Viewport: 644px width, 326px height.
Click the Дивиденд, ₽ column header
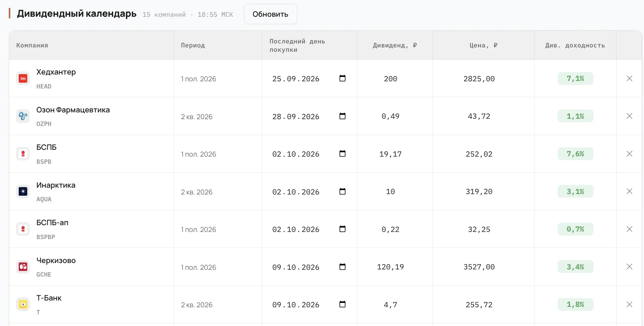[395, 45]
